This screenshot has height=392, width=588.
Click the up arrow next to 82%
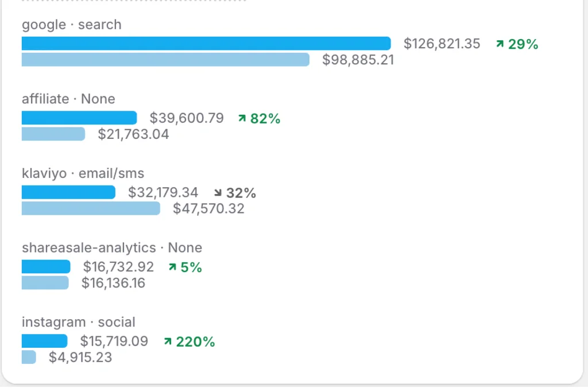[x=242, y=118]
